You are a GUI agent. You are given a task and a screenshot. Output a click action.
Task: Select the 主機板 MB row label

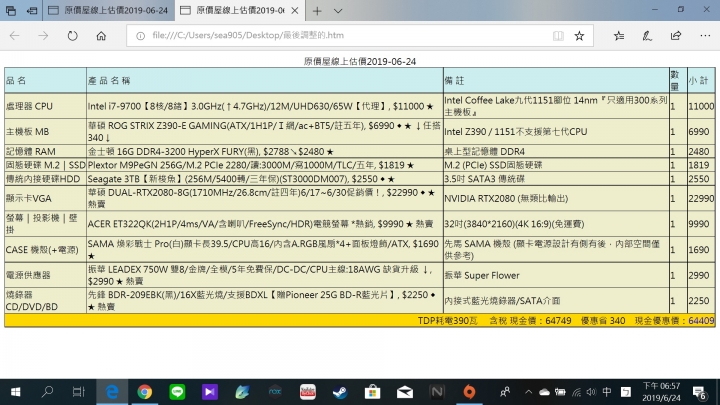tap(27, 132)
